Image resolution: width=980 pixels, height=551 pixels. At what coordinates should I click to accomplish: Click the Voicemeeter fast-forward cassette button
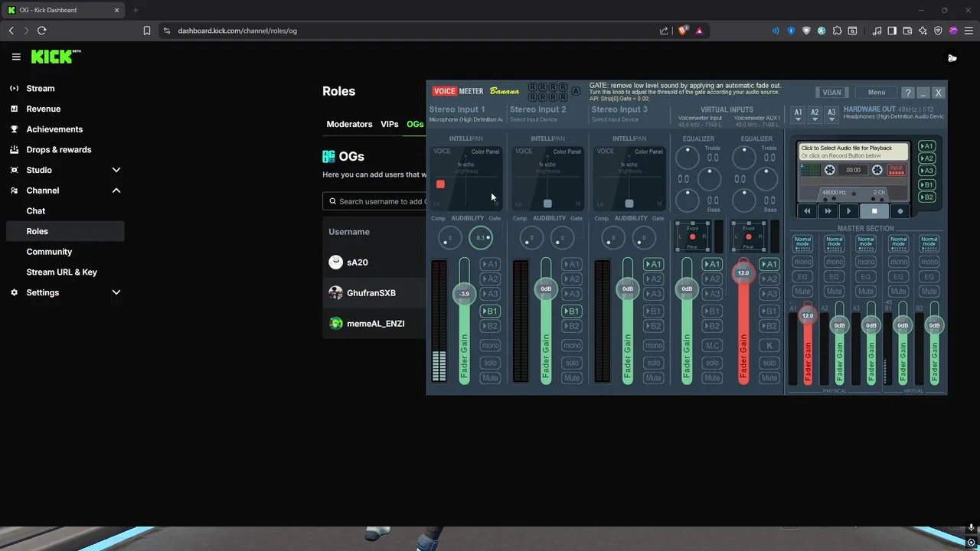click(x=828, y=211)
